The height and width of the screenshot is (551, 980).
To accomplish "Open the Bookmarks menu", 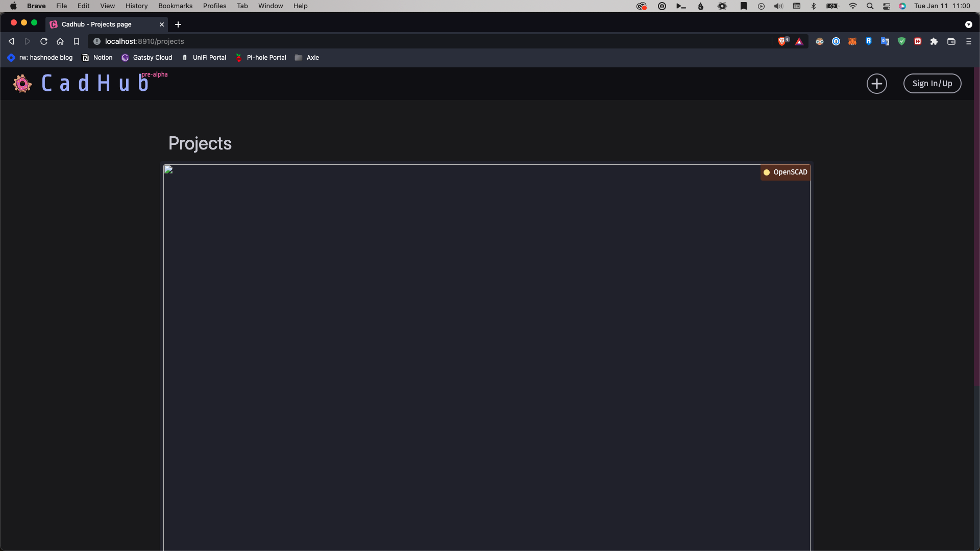I will 175,6.
